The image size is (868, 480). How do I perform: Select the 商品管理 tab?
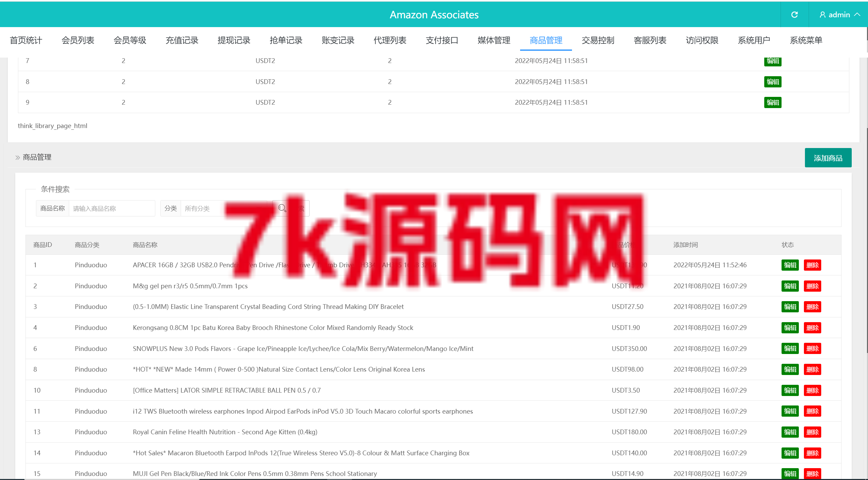(x=546, y=40)
